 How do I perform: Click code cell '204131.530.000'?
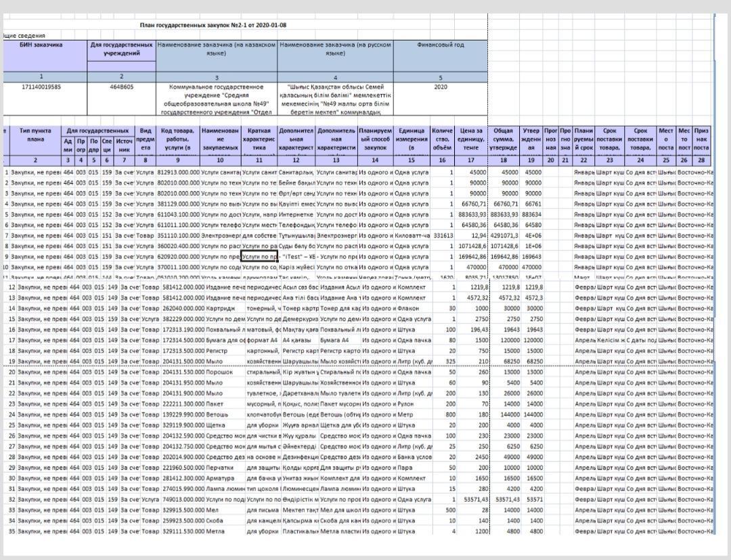(183, 372)
